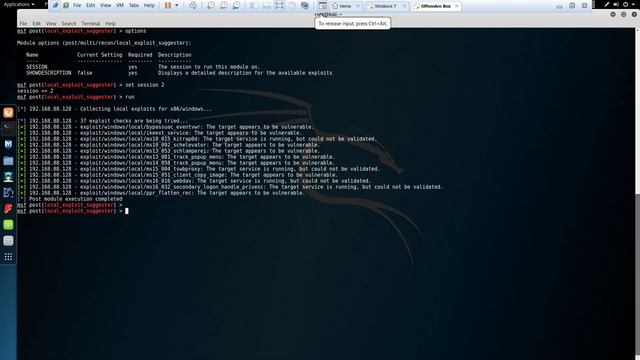The height and width of the screenshot is (360, 640).
Task: Click the active msf prompt cursor
Action: pyautogui.click(x=127, y=211)
